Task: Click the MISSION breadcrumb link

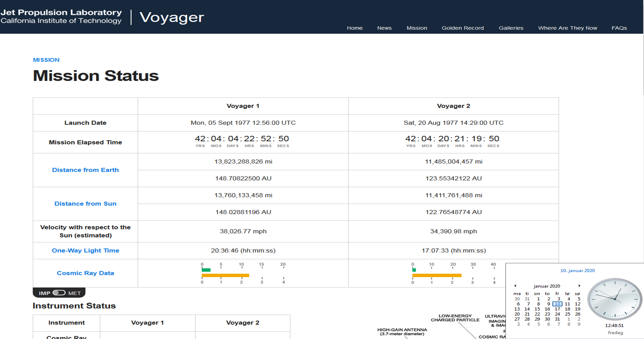Action: pos(46,60)
